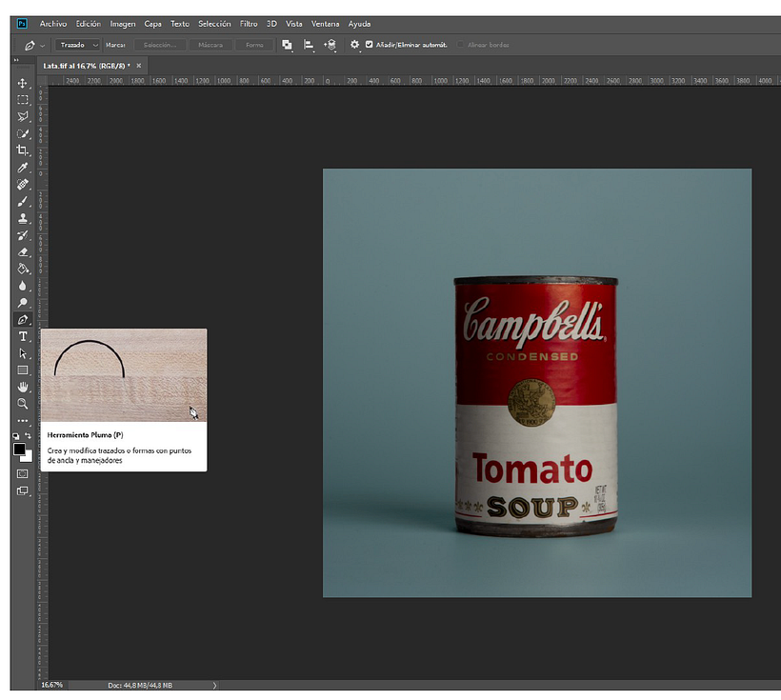The image size is (781, 700).
Task: Open path operations options
Action: tap(287, 45)
